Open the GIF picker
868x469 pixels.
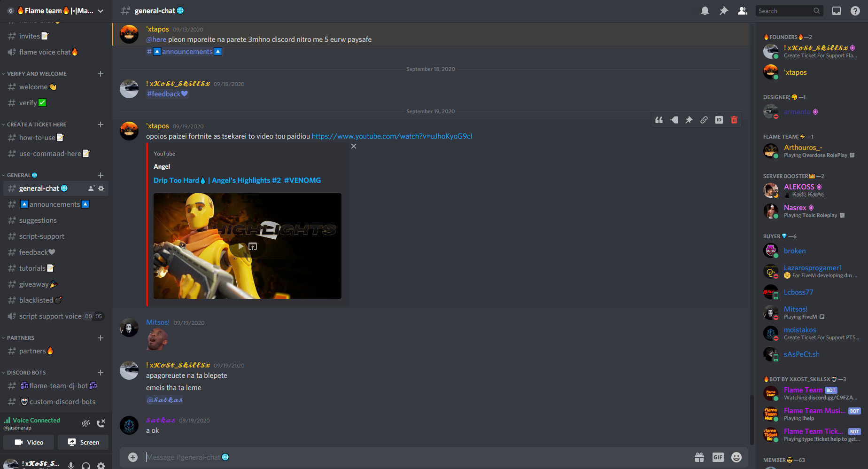(x=718, y=457)
